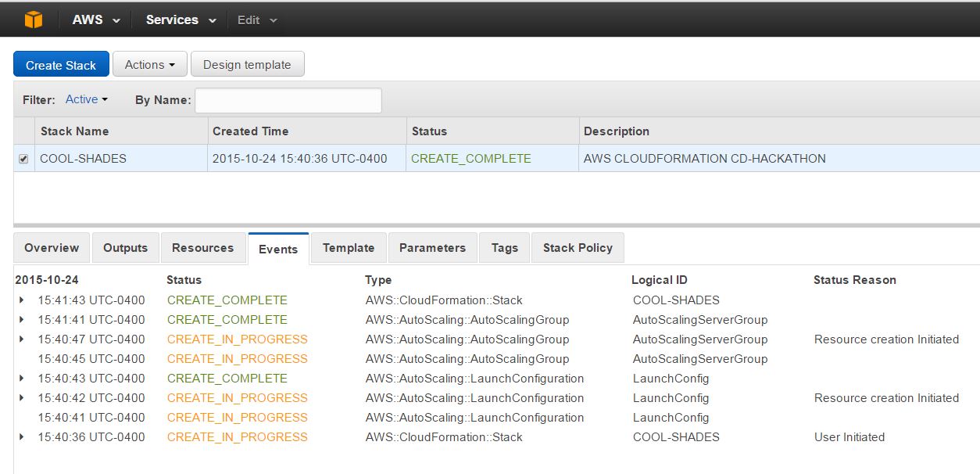Screen dimensions: 980x474
Task: Expand the 15:40:36 event row
Action: (21, 437)
